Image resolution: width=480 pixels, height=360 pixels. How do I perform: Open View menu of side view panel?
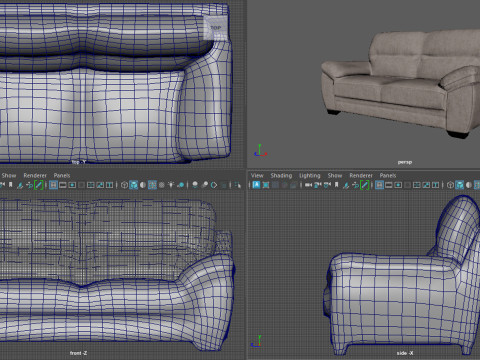point(257,175)
